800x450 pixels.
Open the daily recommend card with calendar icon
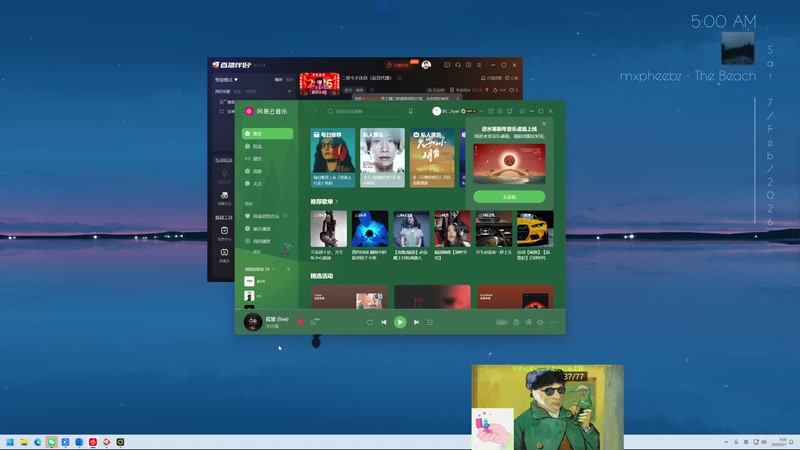333,158
